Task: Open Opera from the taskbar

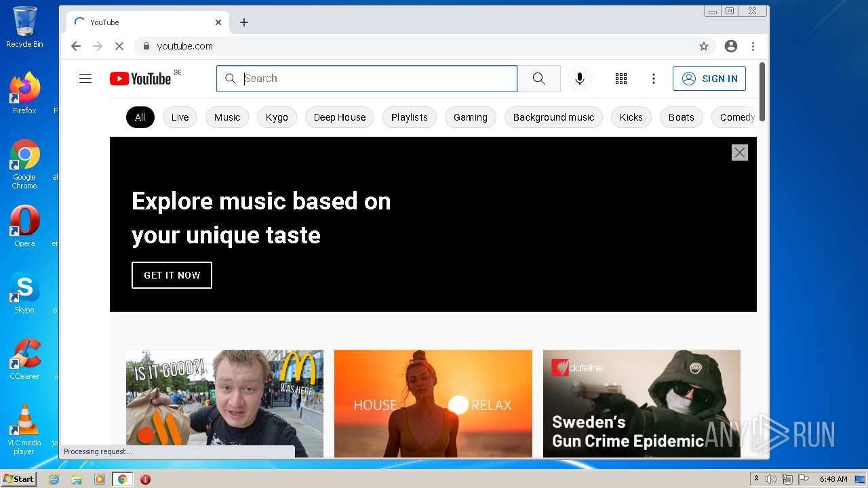Action: 145,479
